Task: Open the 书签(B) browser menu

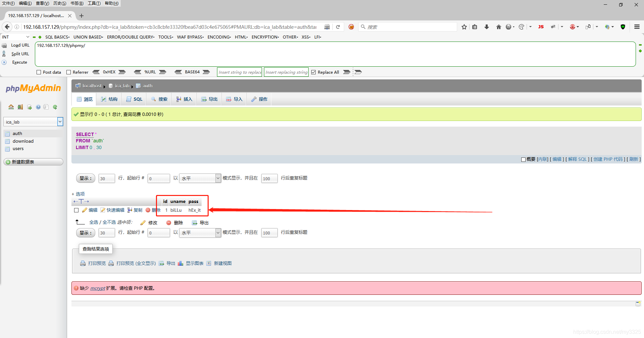Action: (x=77, y=3)
